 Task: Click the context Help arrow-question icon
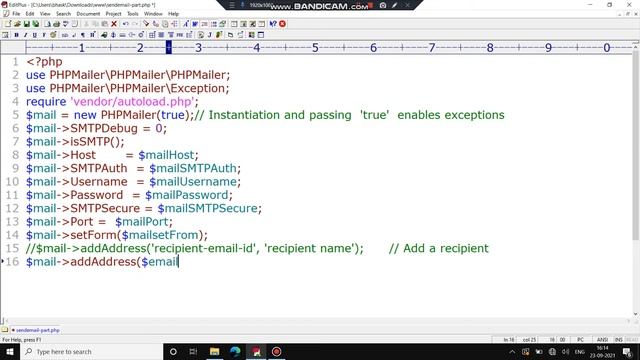(x=273, y=24)
